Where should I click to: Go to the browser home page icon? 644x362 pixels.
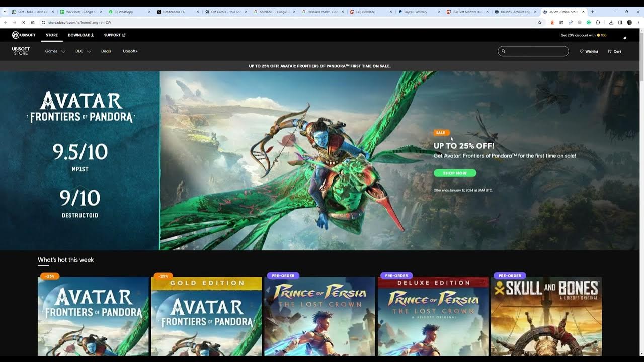click(33, 22)
